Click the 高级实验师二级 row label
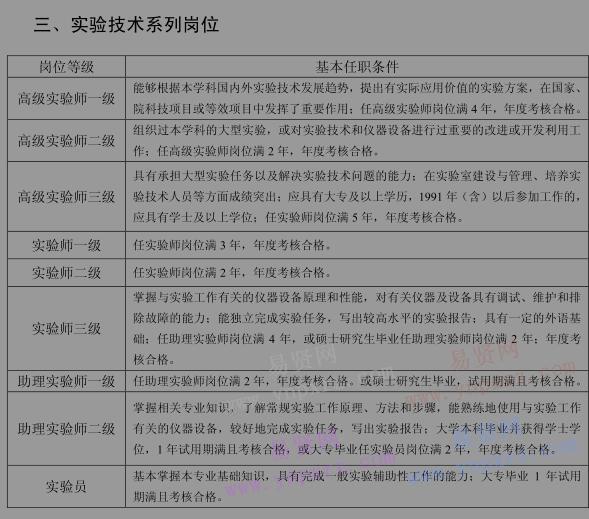 coord(66,141)
